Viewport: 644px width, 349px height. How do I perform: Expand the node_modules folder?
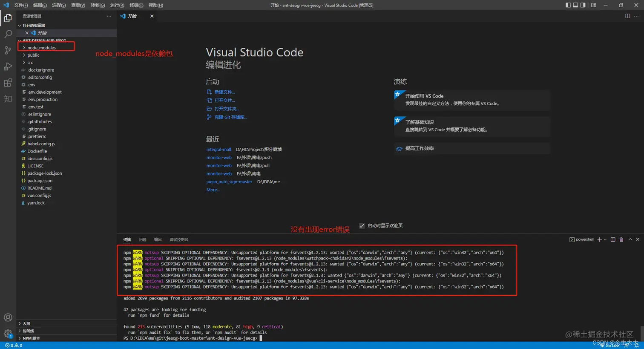point(41,48)
